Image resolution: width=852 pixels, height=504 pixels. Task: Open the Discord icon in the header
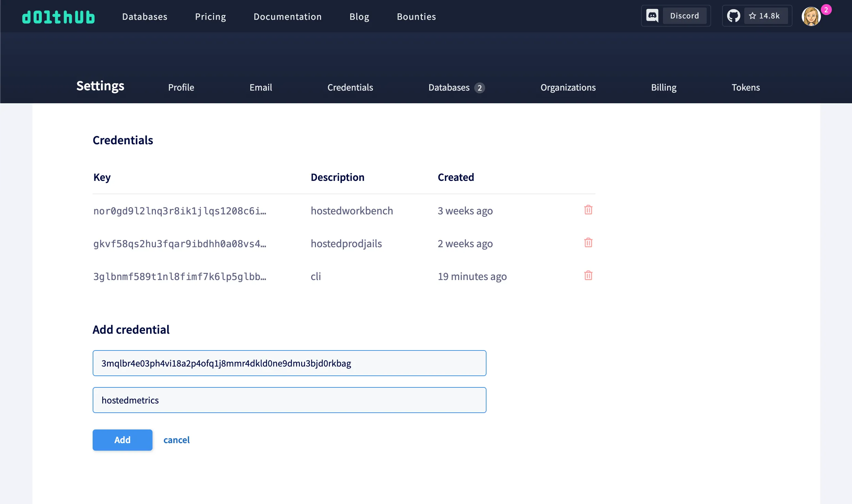coord(652,15)
